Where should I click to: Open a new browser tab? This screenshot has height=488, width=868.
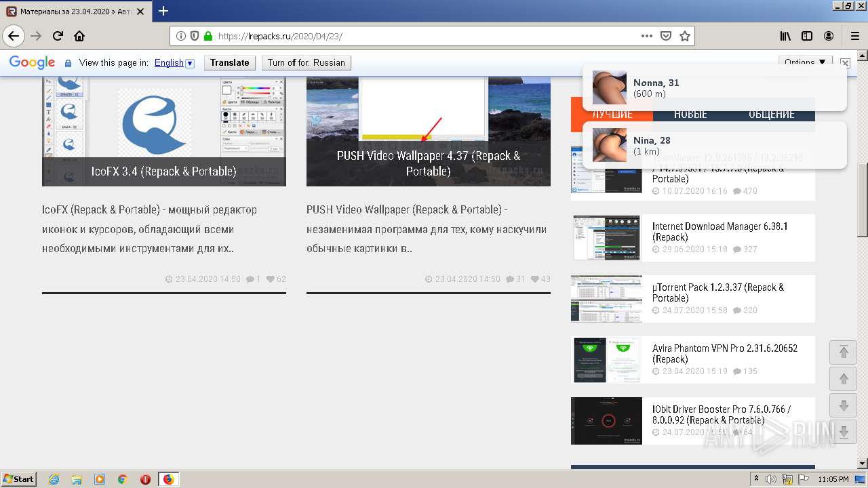point(163,11)
